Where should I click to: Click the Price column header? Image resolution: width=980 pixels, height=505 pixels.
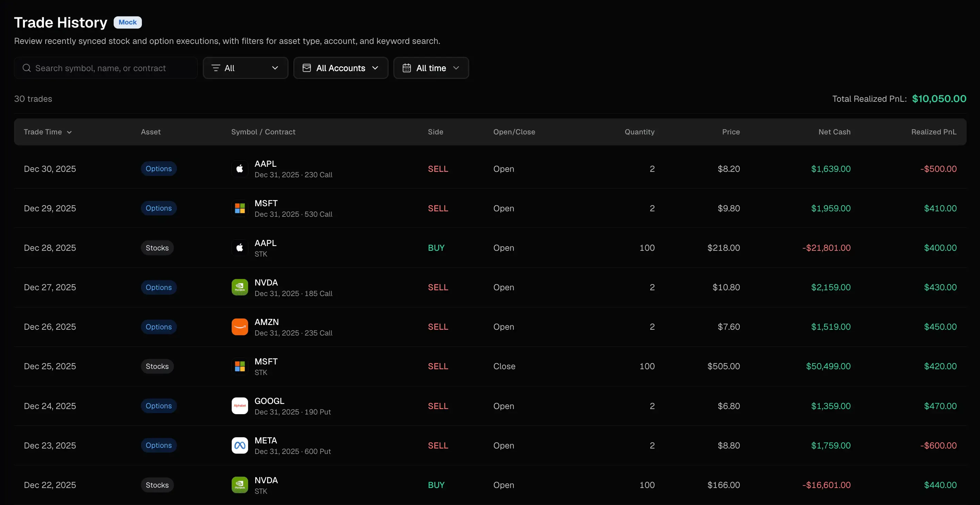[731, 132]
